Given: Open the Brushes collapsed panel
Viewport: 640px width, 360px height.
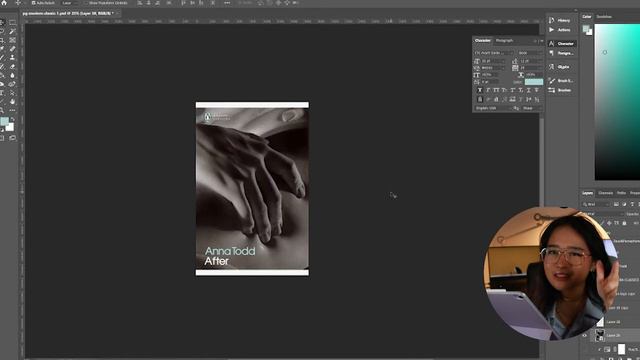Looking at the screenshot, I should tap(561, 90).
